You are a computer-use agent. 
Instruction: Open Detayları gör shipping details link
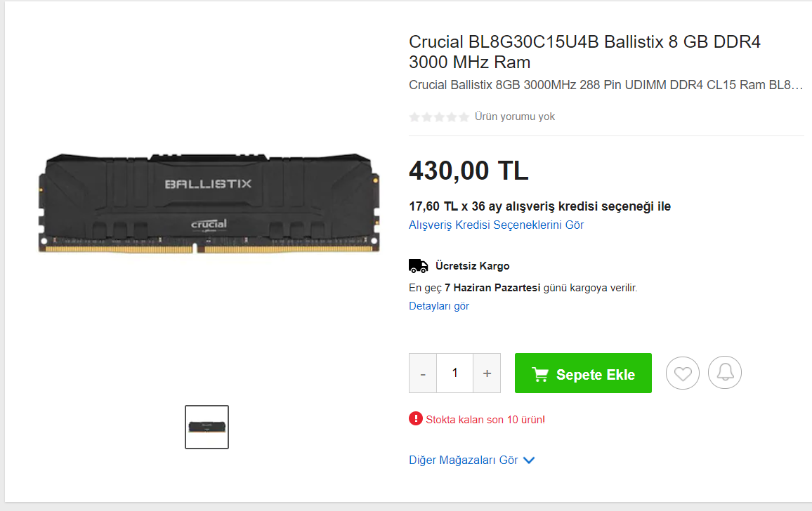pos(438,306)
